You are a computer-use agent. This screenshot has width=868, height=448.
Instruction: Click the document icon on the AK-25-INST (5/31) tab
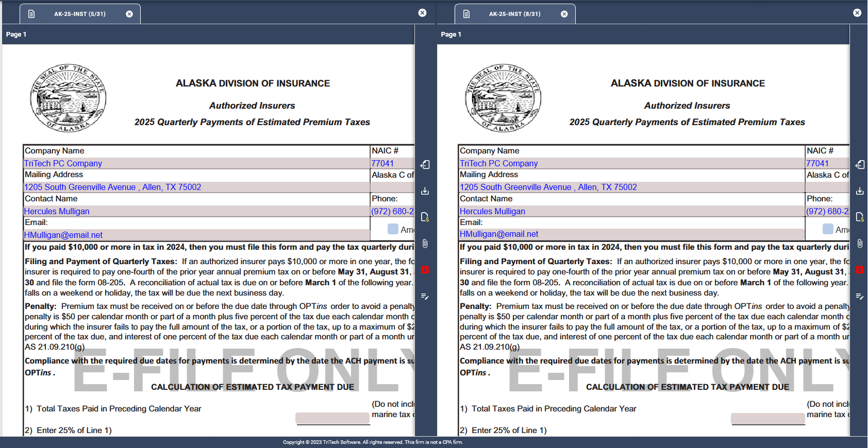tap(31, 14)
